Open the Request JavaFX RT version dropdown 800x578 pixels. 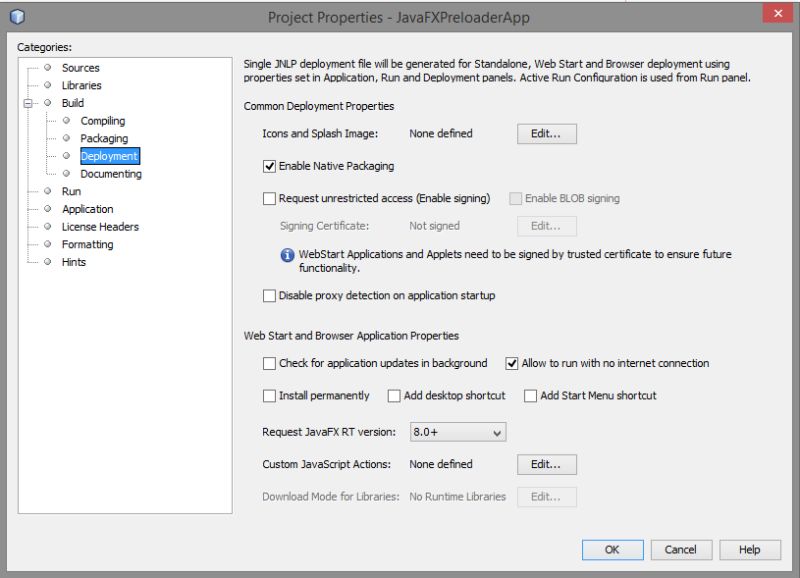pos(497,431)
